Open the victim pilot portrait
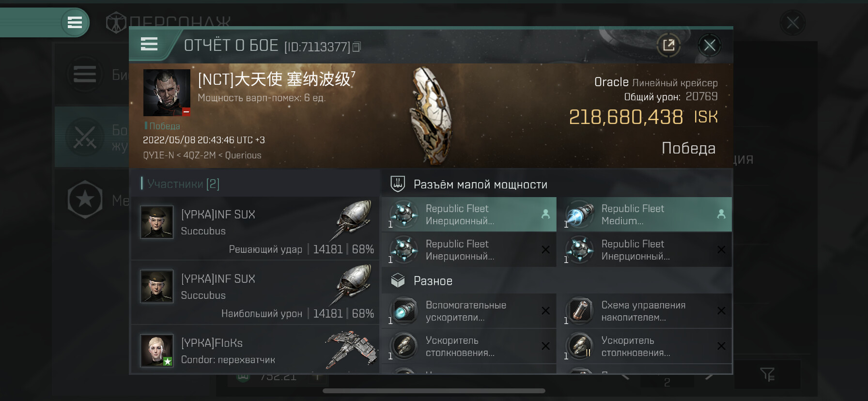 point(167,93)
